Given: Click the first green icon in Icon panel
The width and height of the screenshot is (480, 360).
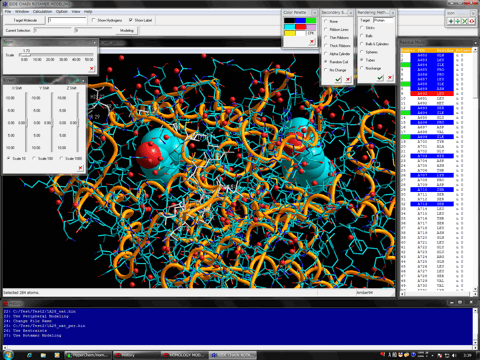Looking at the screenshot, I should click(x=451, y=21).
